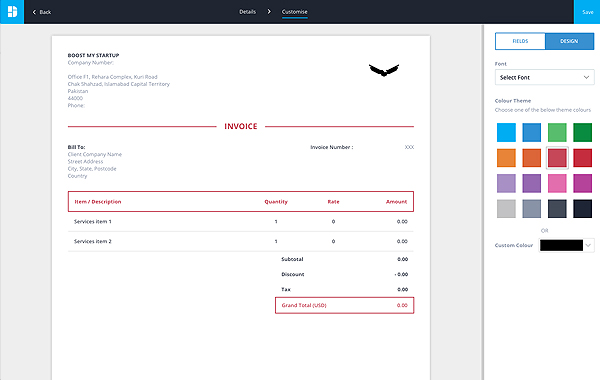Expand the Custom Colour dropdown arrow
The width and height of the screenshot is (600, 380).
[588, 245]
